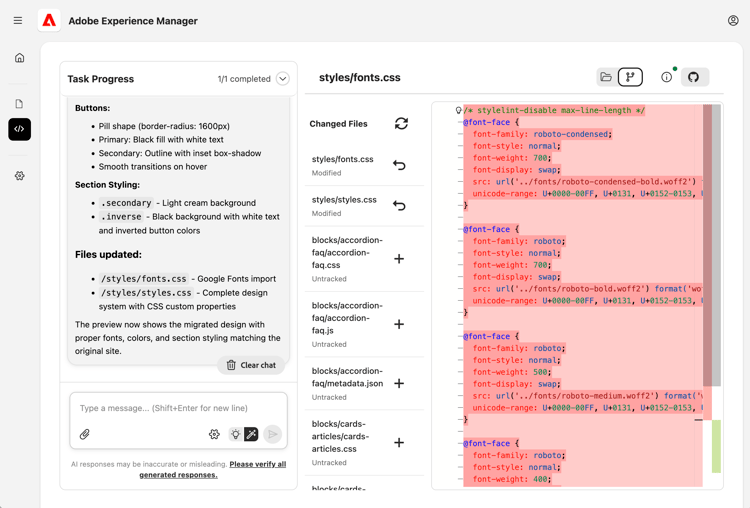Toggle the lightbulb thinking mode

click(x=235, y=434)
